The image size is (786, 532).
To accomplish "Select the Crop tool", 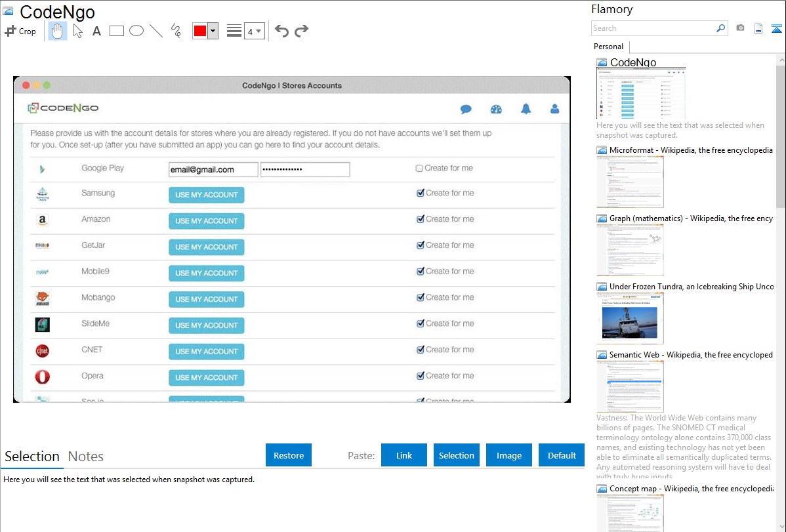I will tap(20, 31).
